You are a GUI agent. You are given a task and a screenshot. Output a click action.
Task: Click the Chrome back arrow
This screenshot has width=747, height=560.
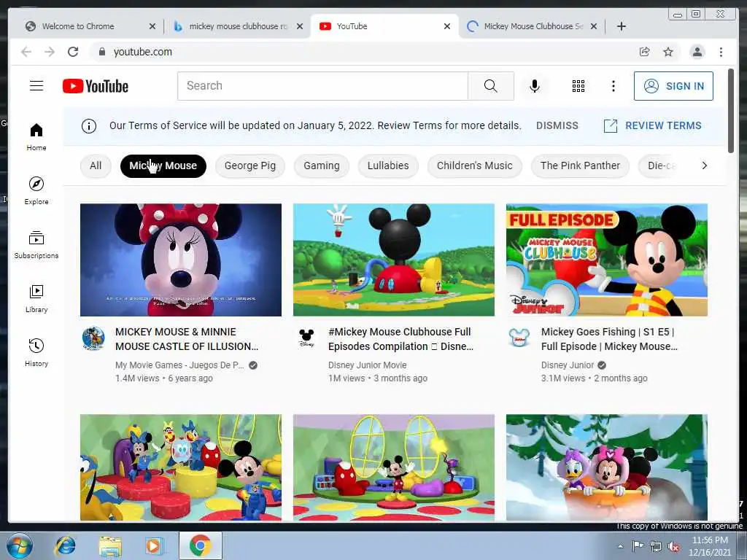(x=26, y=52)
